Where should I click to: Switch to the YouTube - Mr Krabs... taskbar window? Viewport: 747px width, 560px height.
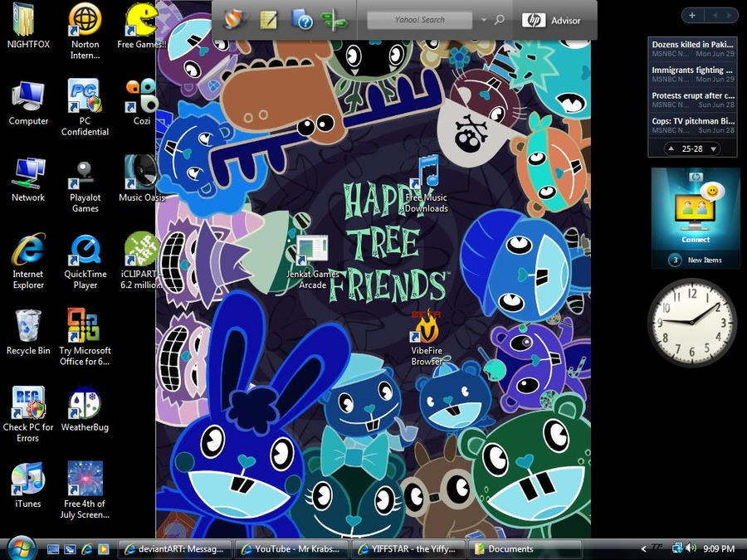[x=291, y=549]
